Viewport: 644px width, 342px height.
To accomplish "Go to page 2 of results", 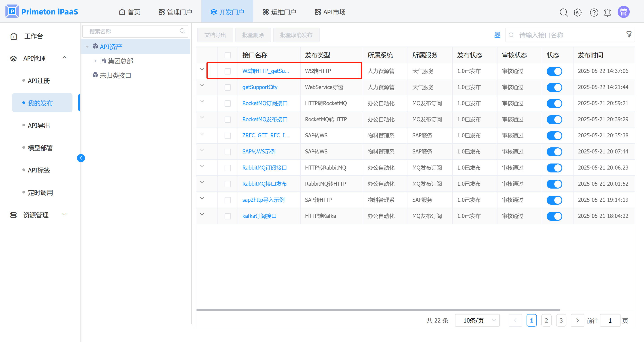I will (x=546, y=320).
